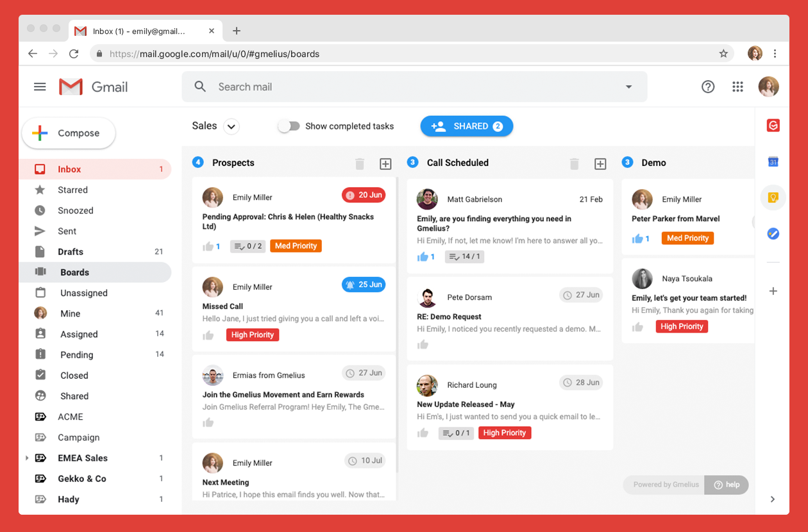Click the SHARED board button
808x532 pixels.
467,126
